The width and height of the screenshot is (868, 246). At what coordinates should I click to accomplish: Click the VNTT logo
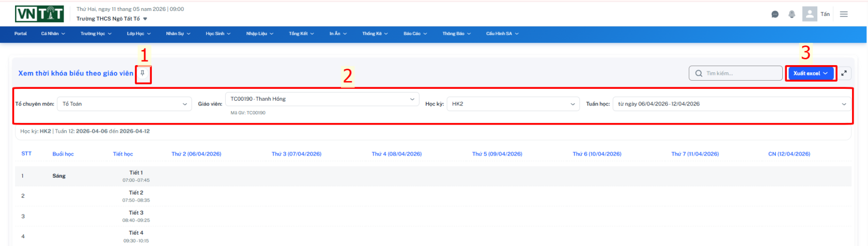39,14
